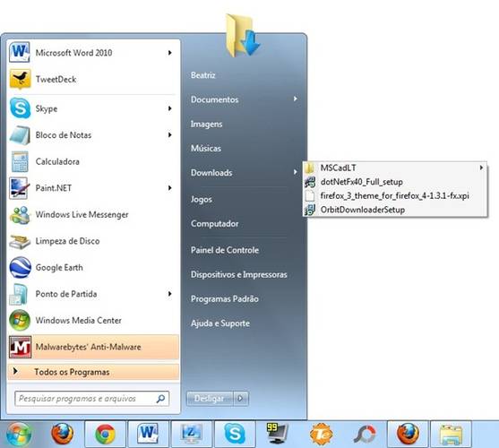Click the Windows Media Center icon

[x=20, y=320]
